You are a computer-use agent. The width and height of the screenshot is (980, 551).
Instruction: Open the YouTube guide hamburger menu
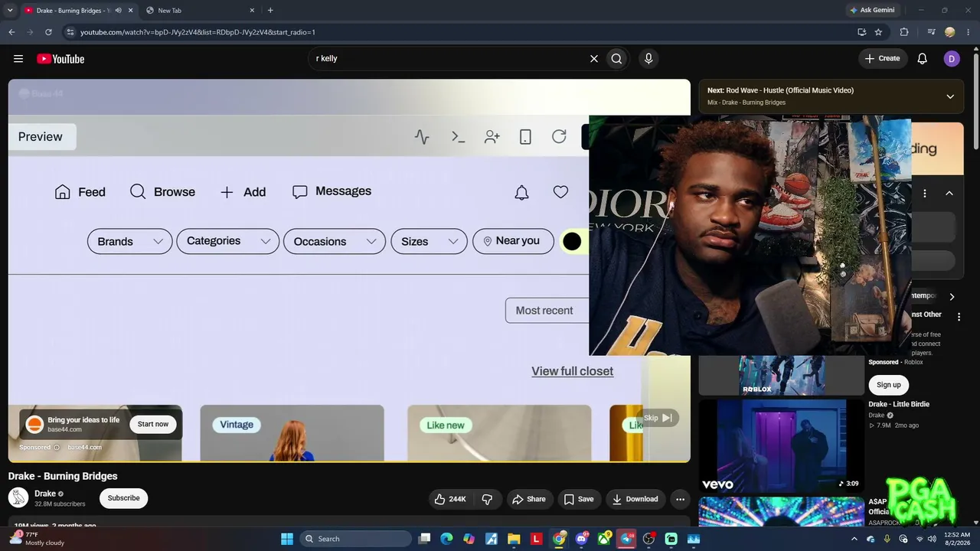point(18,59)
